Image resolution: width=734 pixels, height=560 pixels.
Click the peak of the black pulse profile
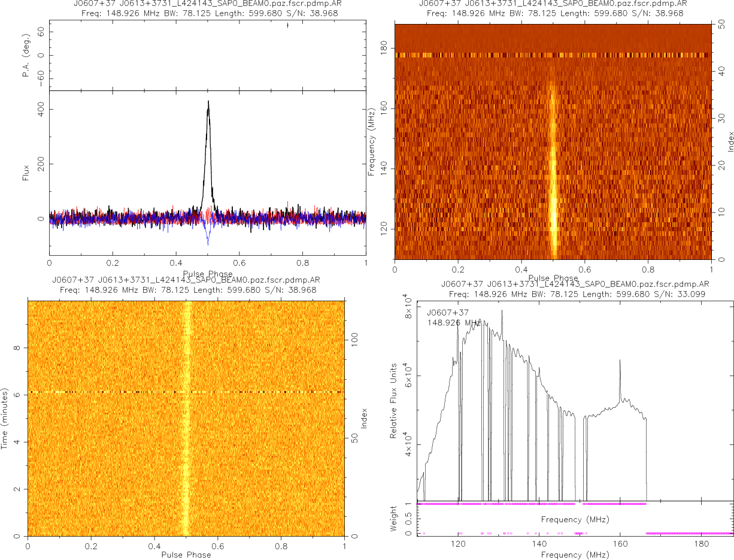208,102
